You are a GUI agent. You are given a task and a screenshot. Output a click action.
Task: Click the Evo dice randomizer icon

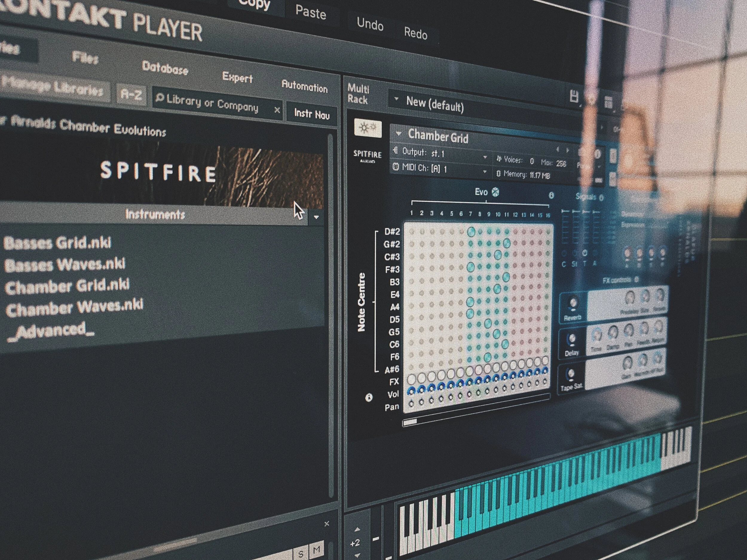tap(495, 192)
